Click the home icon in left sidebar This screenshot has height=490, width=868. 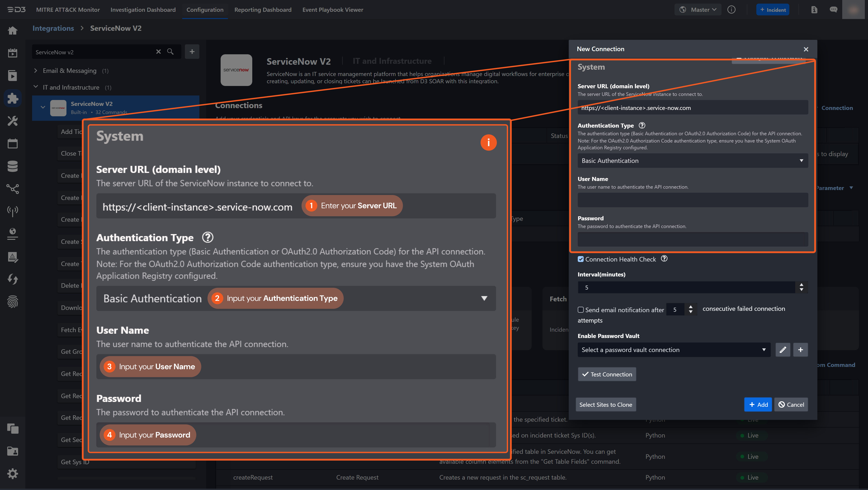[x=12, y=31]
